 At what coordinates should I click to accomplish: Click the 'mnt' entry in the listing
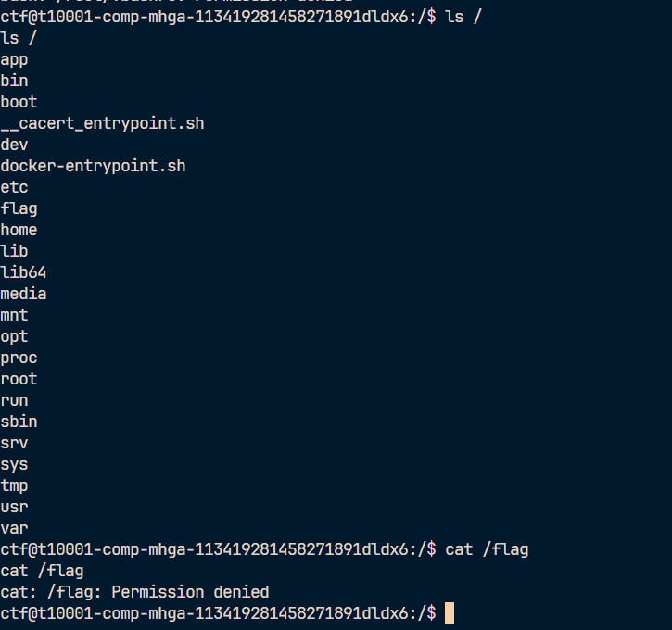(15, 315)
